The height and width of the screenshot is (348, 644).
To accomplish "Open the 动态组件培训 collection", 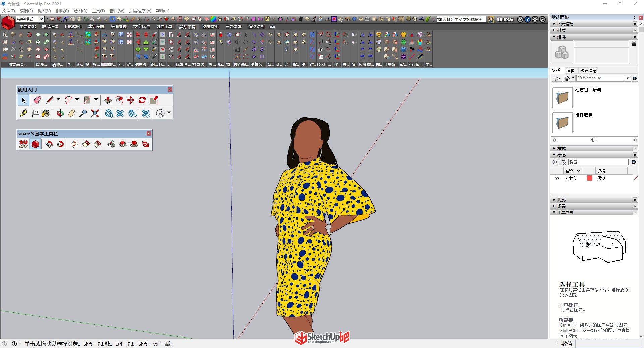I will click(562, 98).
